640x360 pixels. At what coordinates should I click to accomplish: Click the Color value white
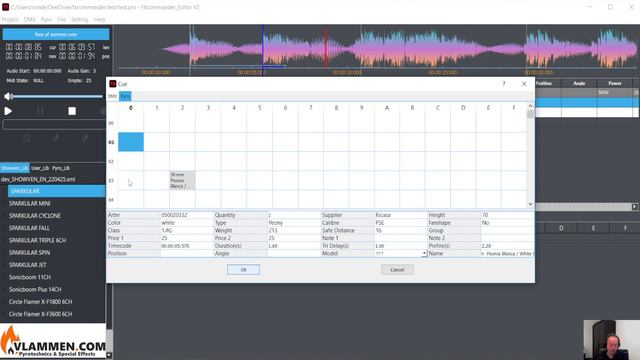[x=187, y=223]
